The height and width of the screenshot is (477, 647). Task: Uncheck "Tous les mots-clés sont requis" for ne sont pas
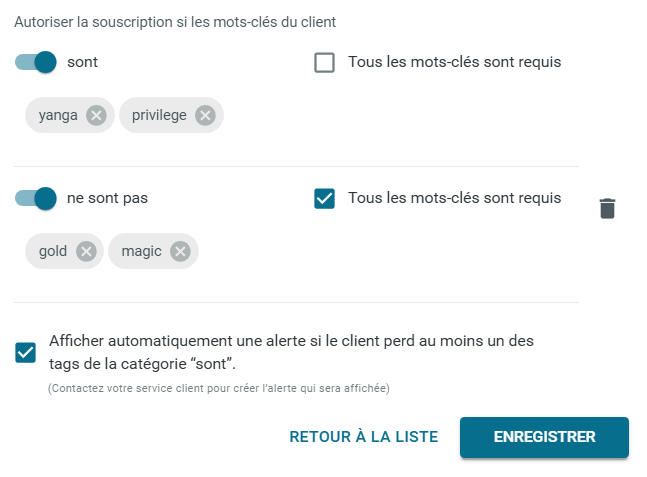[324, 198]
